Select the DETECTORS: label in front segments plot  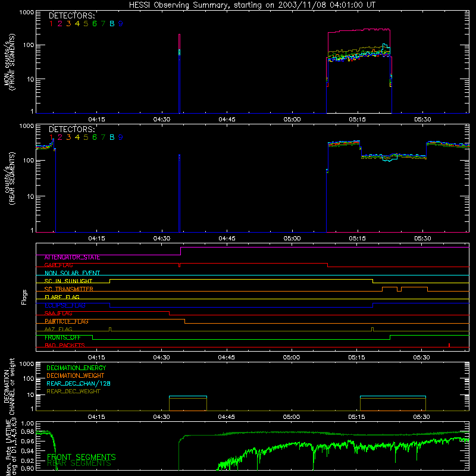pyautogui.click(x=71, y=16)
